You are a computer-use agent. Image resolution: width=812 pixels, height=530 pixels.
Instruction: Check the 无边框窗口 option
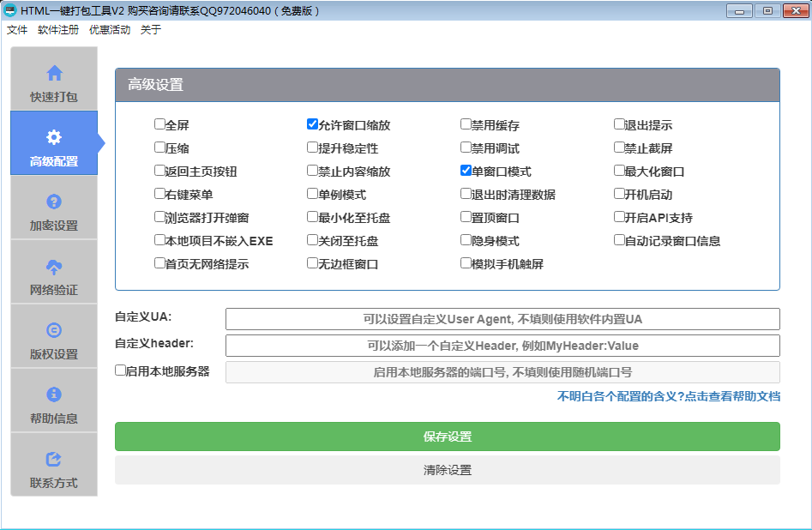(x=313, y=263)
